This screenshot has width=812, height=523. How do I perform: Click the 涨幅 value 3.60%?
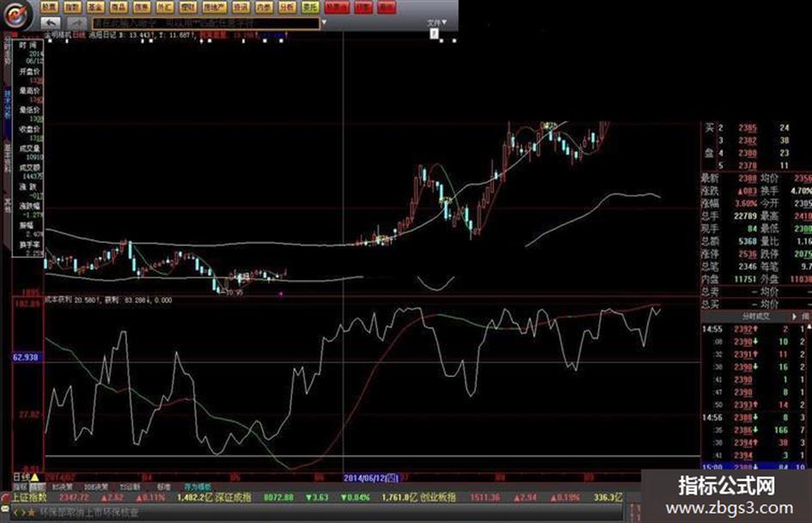[x=745, y=204]
